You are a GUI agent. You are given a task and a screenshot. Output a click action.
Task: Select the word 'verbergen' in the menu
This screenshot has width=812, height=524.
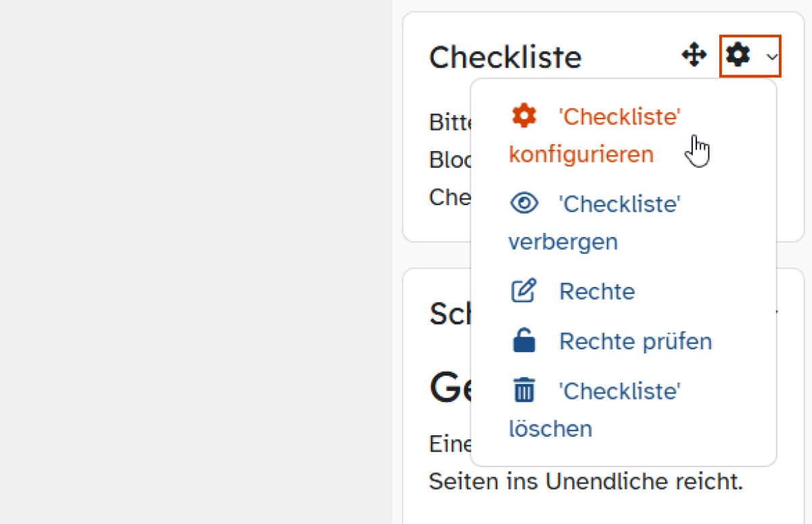point(563,242)
